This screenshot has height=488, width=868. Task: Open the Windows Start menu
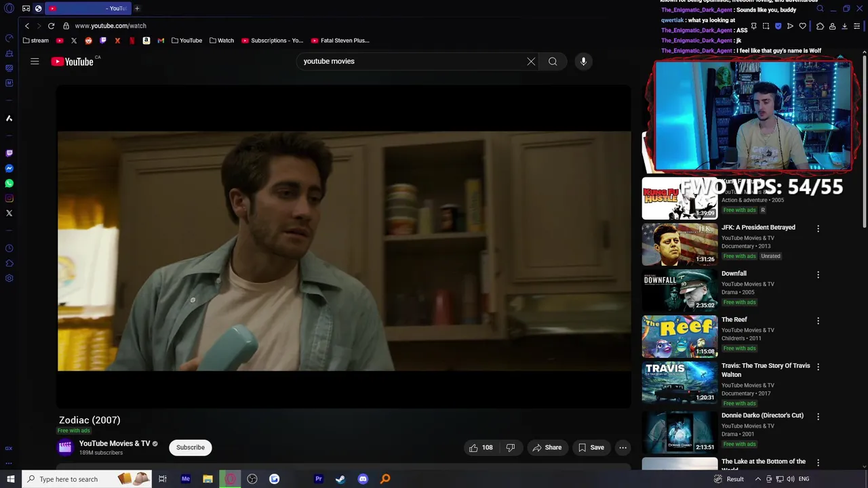[x=10, y=479]
